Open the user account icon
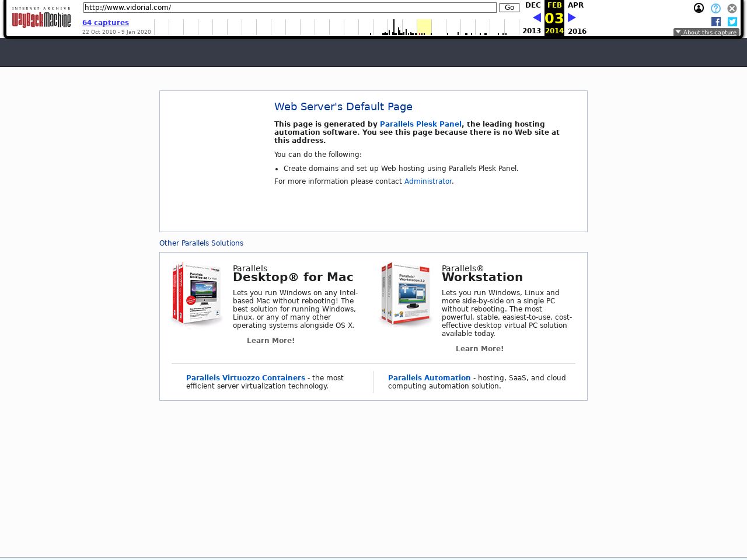 pyautogui.click(x=699, y=8)
